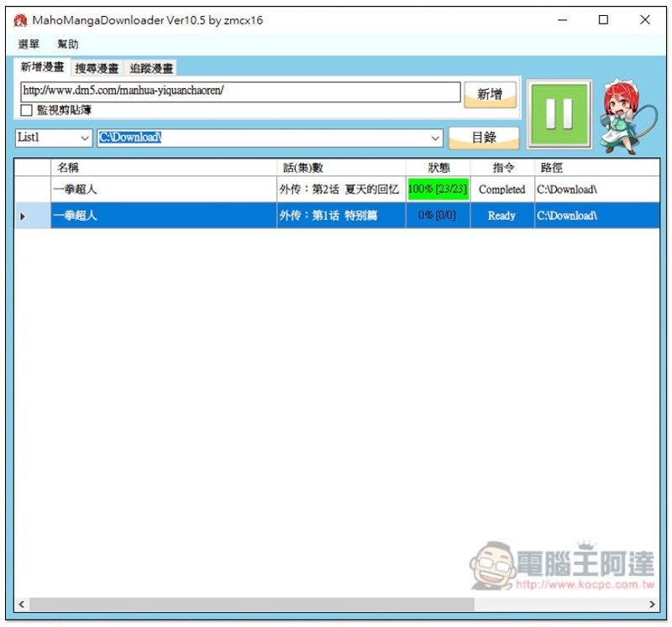672x627 pixels.
Task: Minimize the MahoMangaDownloader window
Action: tap(562, 20)
